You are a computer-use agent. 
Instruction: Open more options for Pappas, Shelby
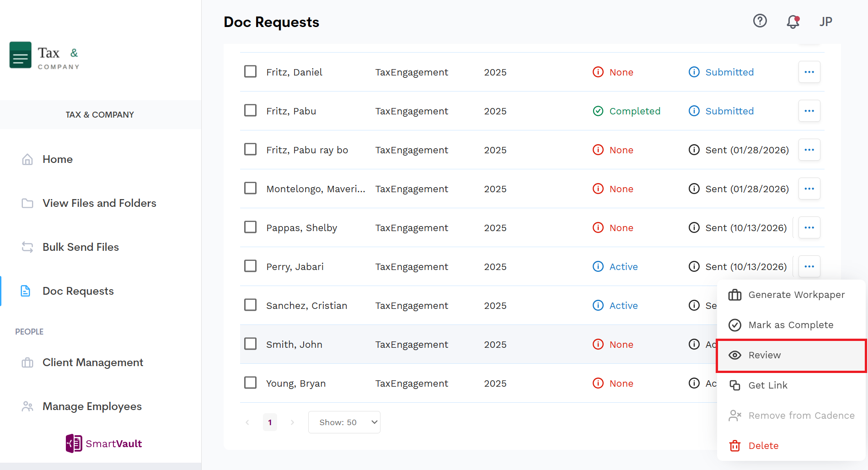coord(809,227)
